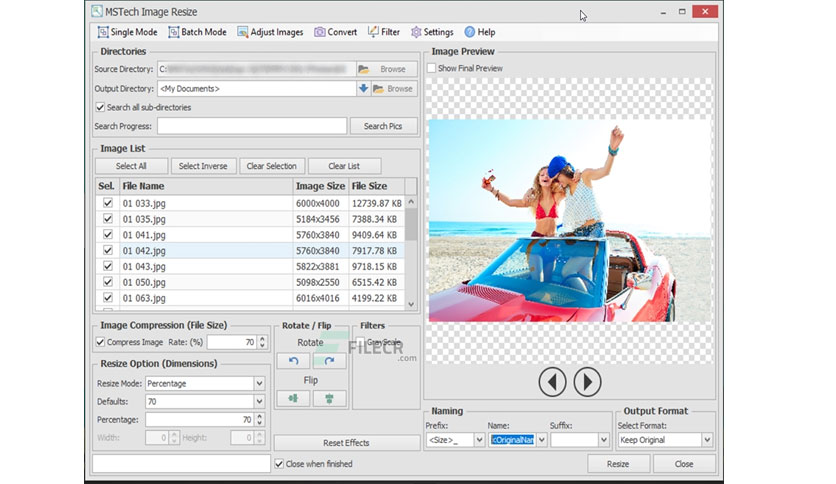Click Reset Effects button
The image size is (836, 484).
pos(346,443)
